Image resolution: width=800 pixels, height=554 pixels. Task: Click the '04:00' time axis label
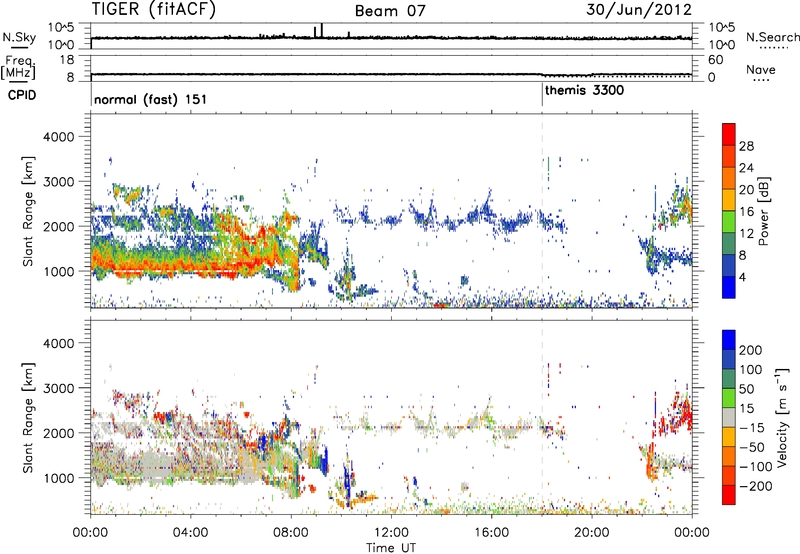pyautogui.click(x=191, y=533)
